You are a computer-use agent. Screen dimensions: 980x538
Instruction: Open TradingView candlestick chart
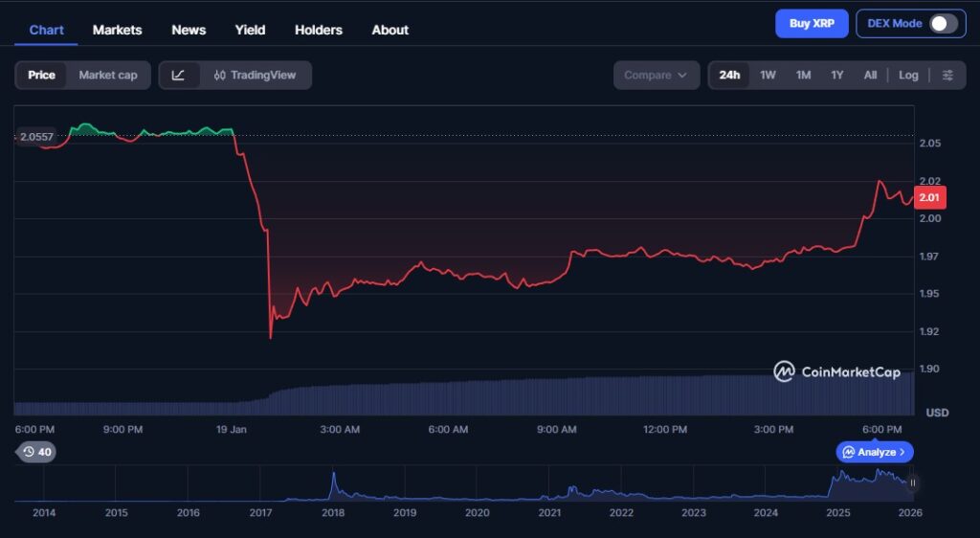[255, 75]
